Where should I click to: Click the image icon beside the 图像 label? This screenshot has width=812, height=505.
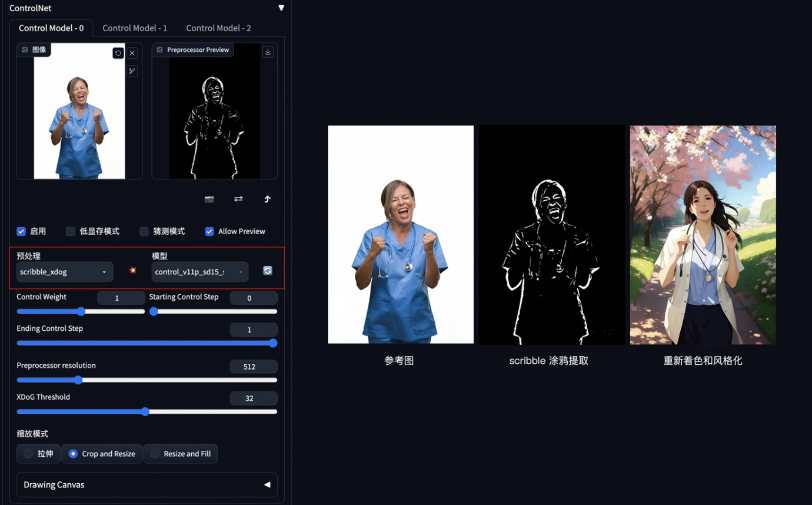point(25,50)
